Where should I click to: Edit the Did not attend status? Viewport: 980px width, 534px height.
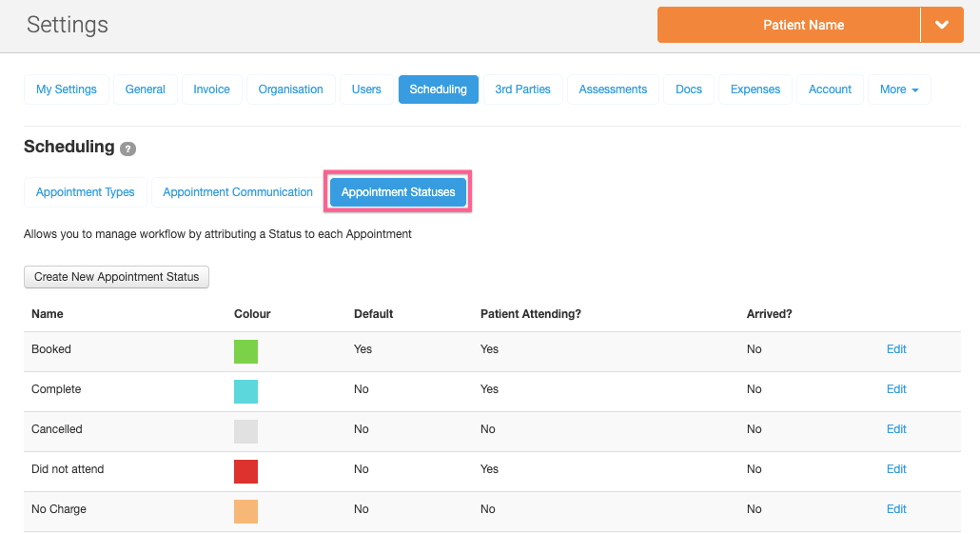[x=896, y=469]
